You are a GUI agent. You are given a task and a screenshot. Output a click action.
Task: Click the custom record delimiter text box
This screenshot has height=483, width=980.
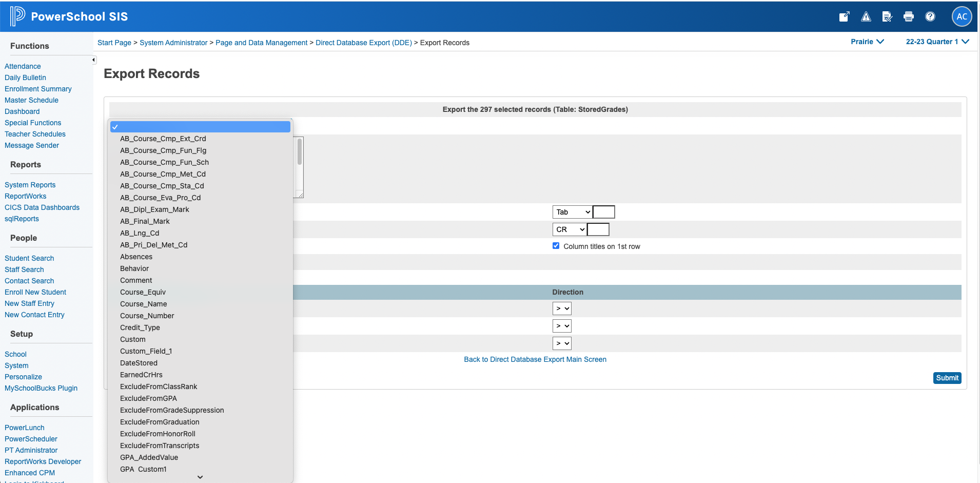pos(598,229)
